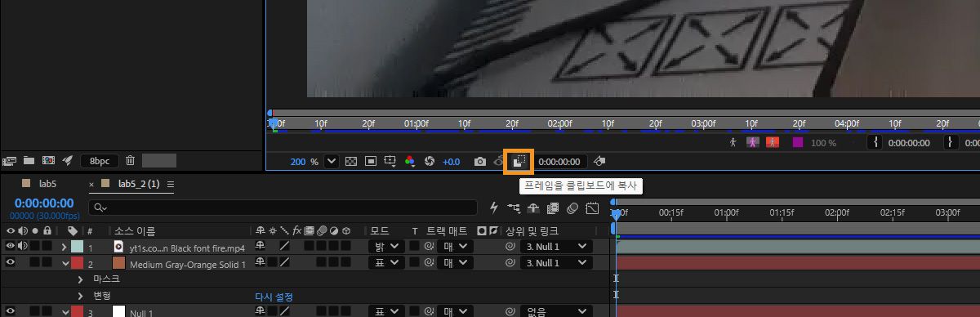Open the lab5_2 (1) panel menu icon
This screenshot has height=317, width=980.
[171, 185]
